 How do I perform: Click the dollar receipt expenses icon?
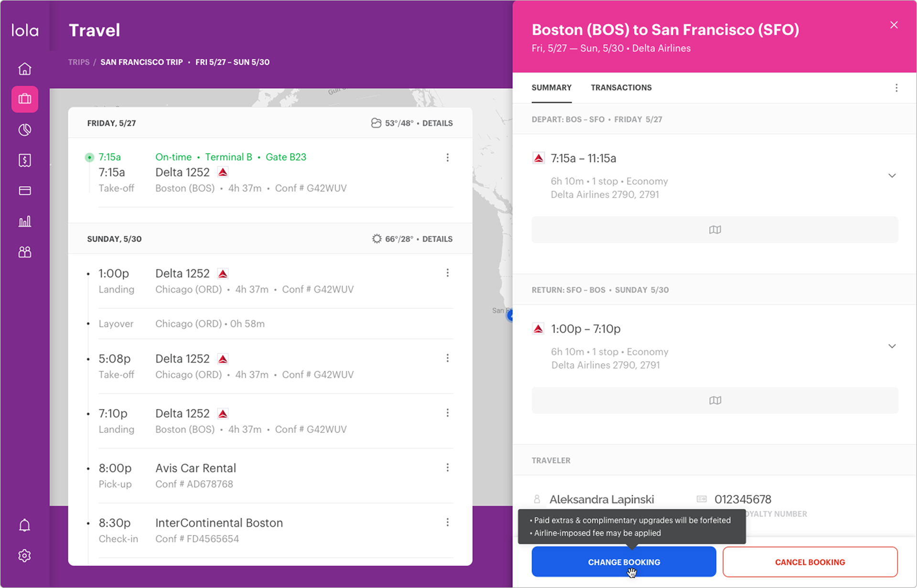pos(25,160)
